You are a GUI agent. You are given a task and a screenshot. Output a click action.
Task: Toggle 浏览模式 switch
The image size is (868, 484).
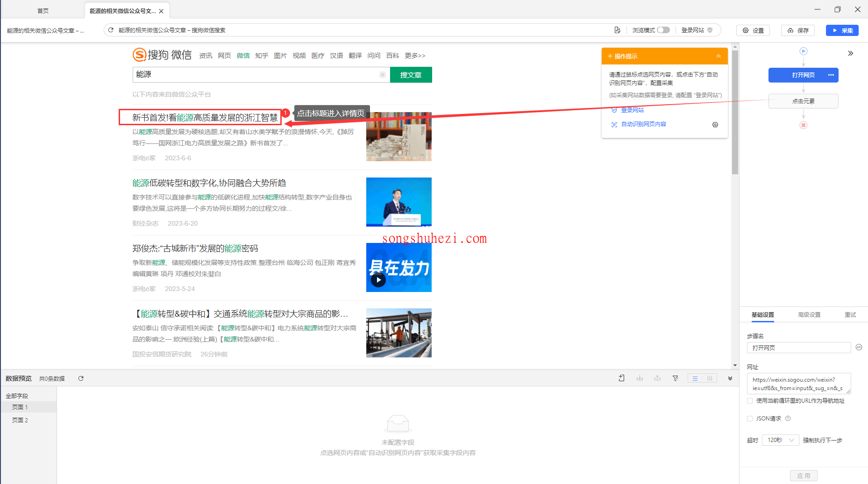[663, 30]
